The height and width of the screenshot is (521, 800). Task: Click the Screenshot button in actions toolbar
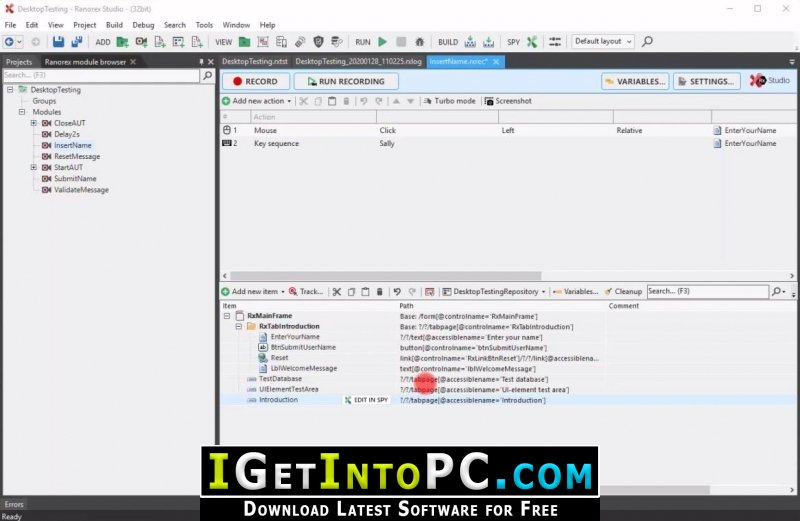click(x=508, y=101)
